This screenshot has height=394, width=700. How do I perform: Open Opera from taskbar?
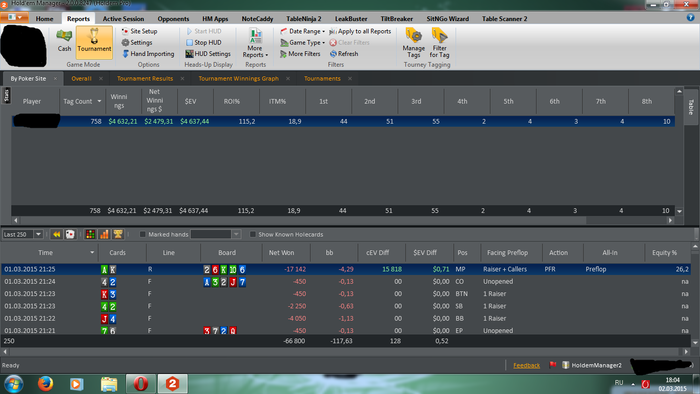click(x=140, y=384)
